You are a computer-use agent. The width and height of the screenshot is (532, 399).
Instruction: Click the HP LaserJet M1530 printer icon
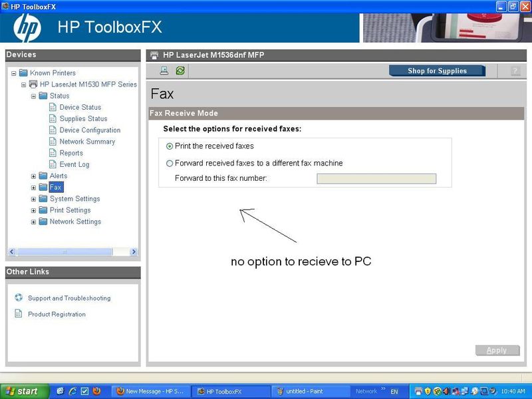tap(33, 84)
